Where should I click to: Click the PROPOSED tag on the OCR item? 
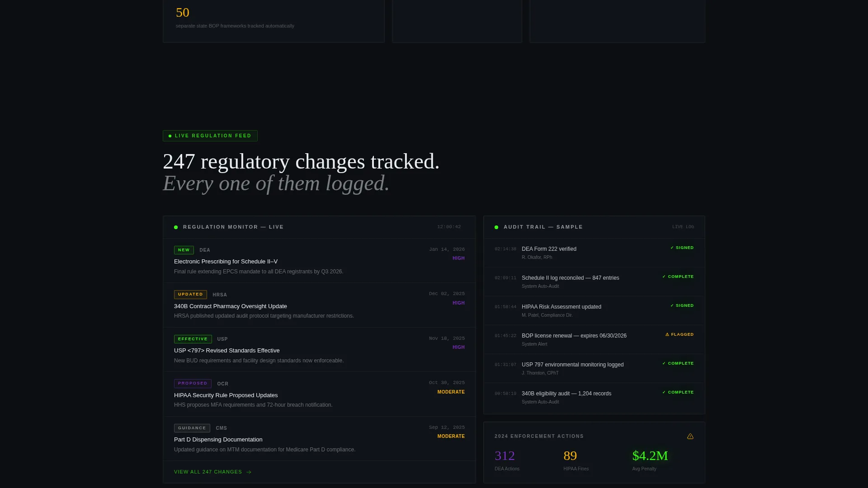tap(193, 384)
